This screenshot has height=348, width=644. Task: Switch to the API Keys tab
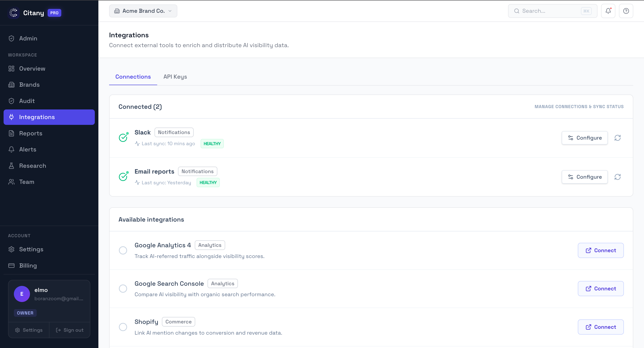coord(175,77)
